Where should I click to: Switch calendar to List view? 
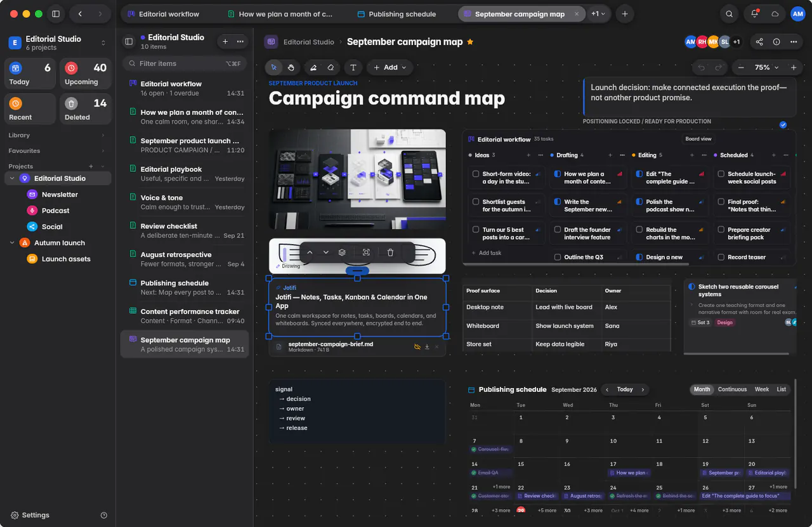(x=782, y=389)
